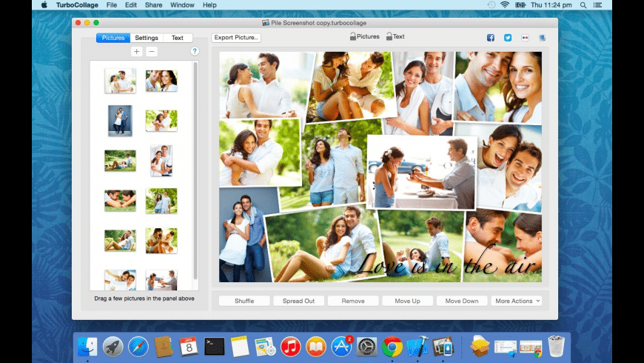The image size is (644, 363).
Task: Share the collage via Flickr icon
Action: [x=525, y=38]
